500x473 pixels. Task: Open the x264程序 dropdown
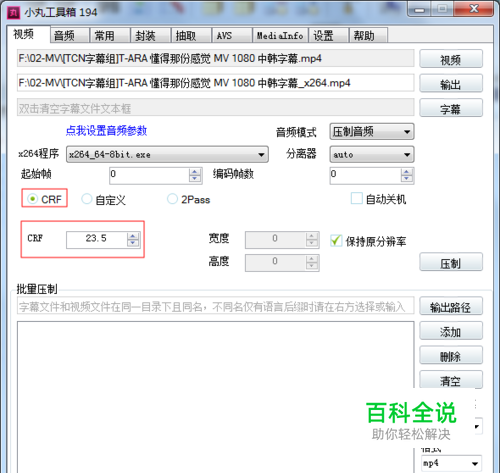[167, 154]
